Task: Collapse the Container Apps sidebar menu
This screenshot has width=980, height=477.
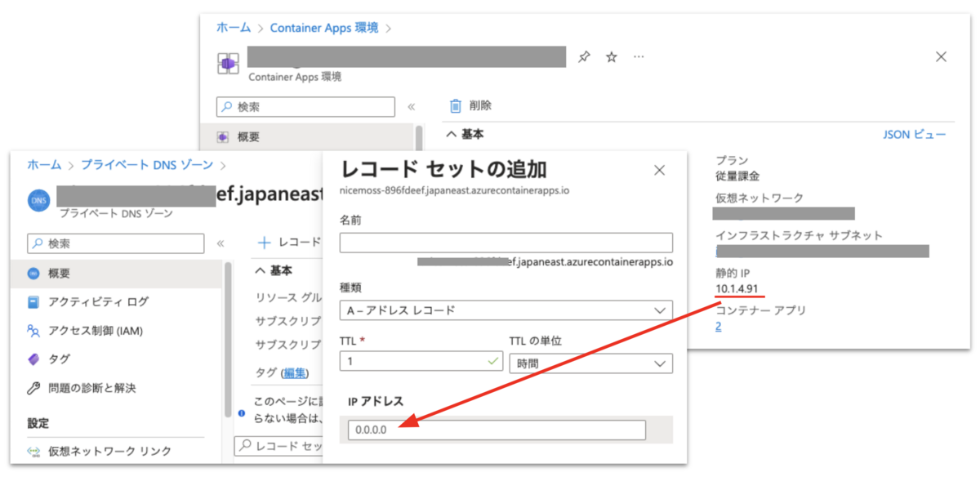Action: pos(411,107)
